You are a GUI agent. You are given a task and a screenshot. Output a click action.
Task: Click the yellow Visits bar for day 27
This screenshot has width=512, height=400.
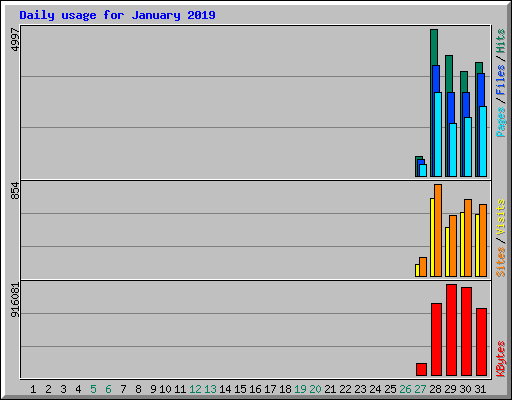(x=417, y=270)
